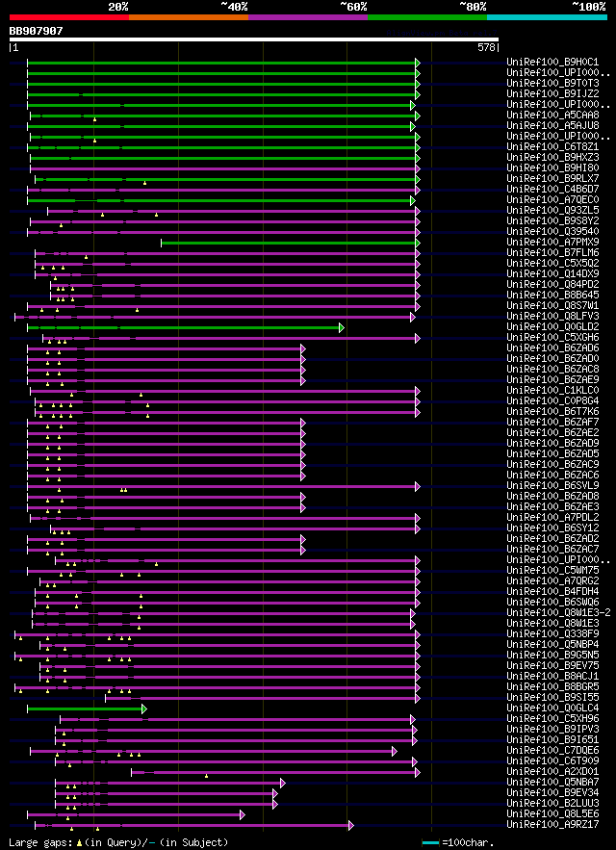Click the arrowhead ending the UniRef100_Q0GLC4 alignment
The image size is (616, 850).
tap(144, 708)
